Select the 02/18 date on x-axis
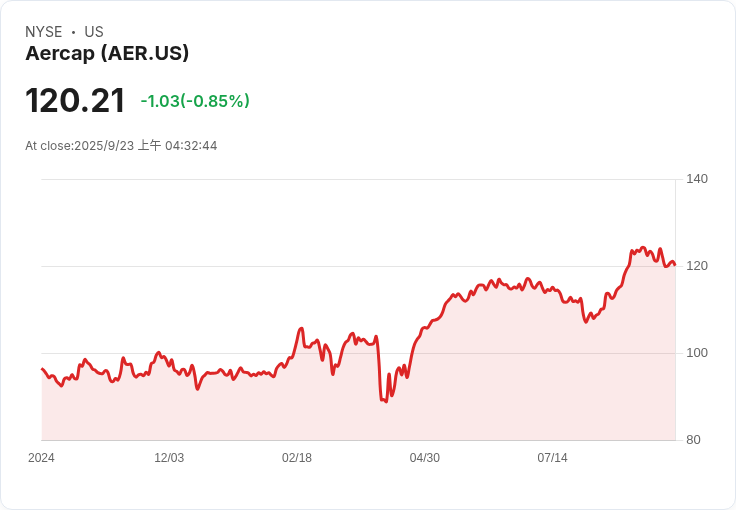The image size is (736, 510). point(297,458)
